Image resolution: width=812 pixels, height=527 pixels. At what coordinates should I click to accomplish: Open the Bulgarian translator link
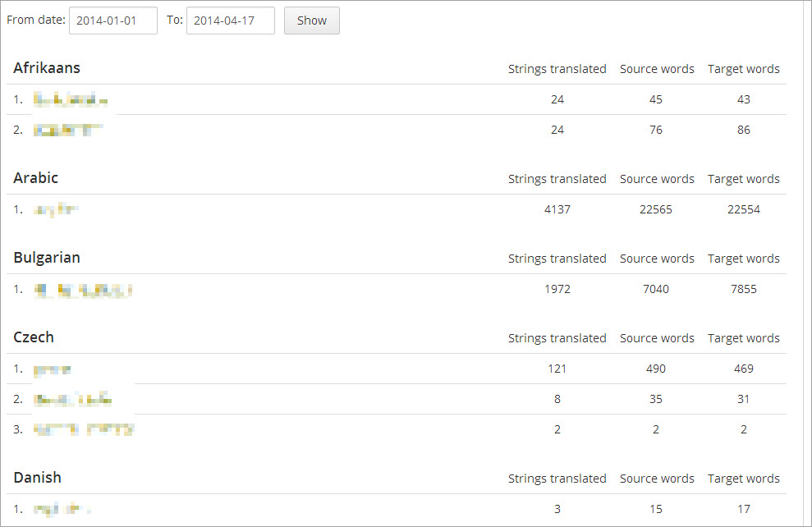(x=83, y=290)
